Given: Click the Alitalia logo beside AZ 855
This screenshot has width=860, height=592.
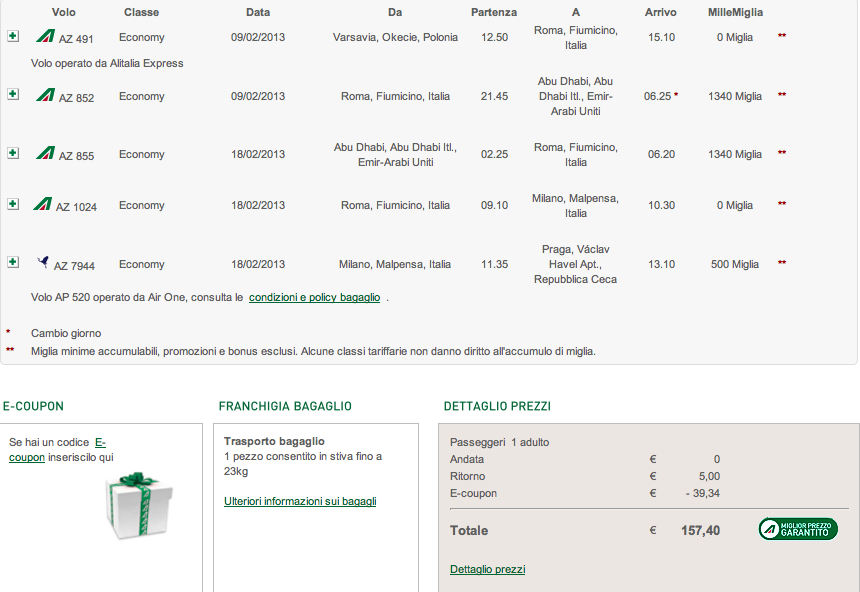Looking at the screenshot, I should [x=46, y=153].
